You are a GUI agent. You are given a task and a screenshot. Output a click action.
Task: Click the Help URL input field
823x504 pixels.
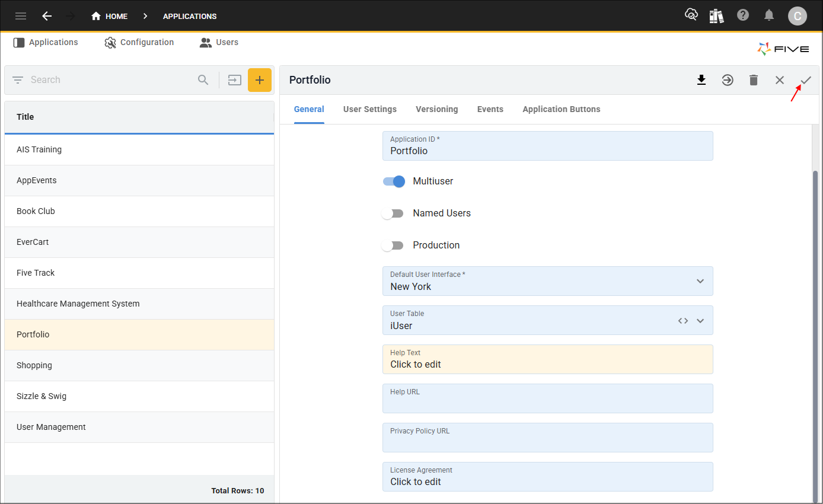(547, 403)
